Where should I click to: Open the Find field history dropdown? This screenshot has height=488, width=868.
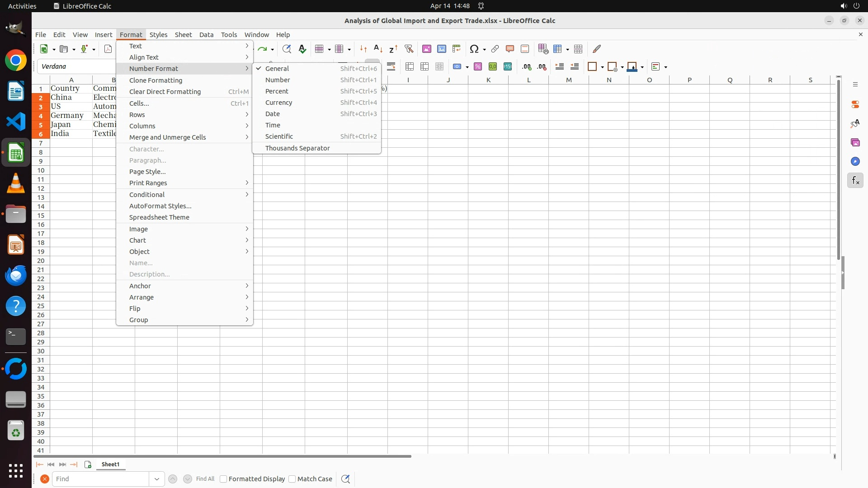[x=157, y=479]
